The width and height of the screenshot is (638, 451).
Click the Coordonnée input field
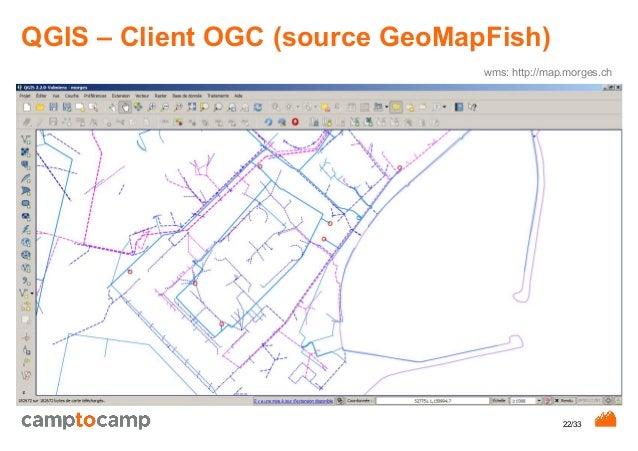[x=432, y=401]
